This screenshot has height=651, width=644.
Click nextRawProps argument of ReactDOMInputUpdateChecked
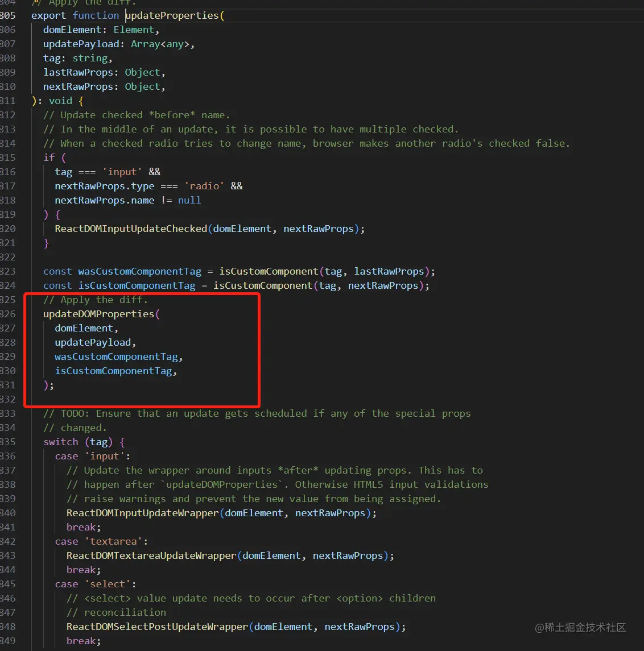tap(319, 229)
